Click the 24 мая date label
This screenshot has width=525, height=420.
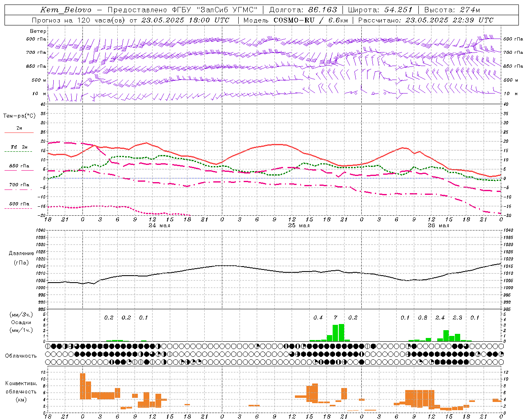pos(160,226)
